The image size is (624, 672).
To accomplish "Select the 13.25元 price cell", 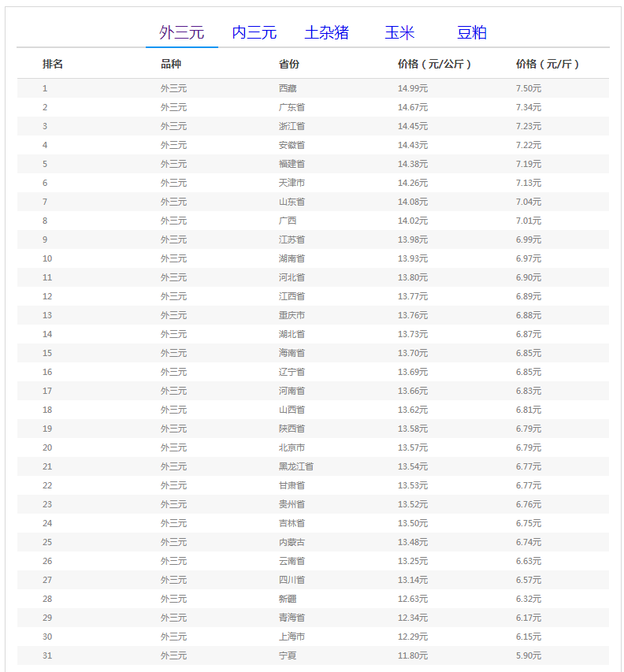I will pyautogui.click(x=413, y=561).
